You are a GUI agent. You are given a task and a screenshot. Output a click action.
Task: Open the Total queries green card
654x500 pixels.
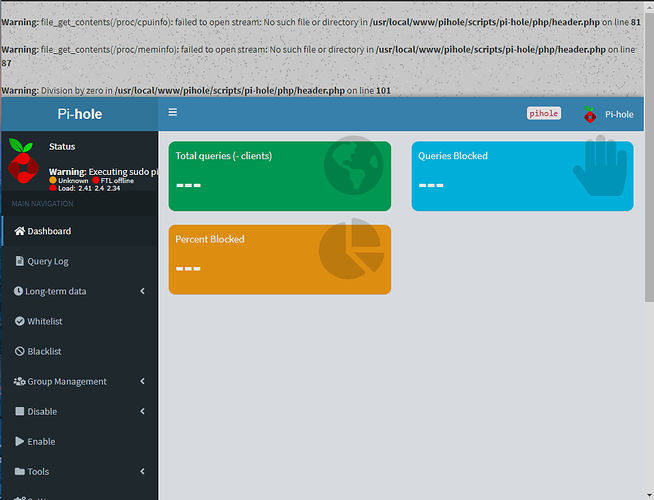tap(279, 176)
